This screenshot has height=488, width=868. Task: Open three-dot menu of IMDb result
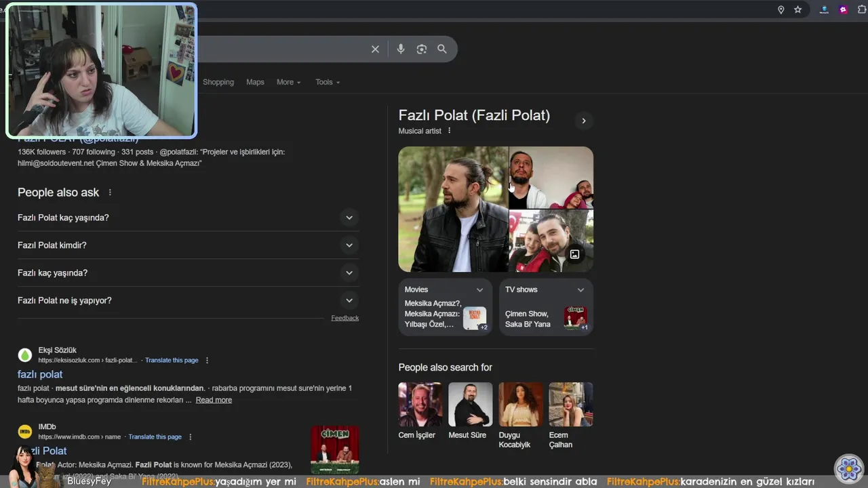(x=190, y=437)
